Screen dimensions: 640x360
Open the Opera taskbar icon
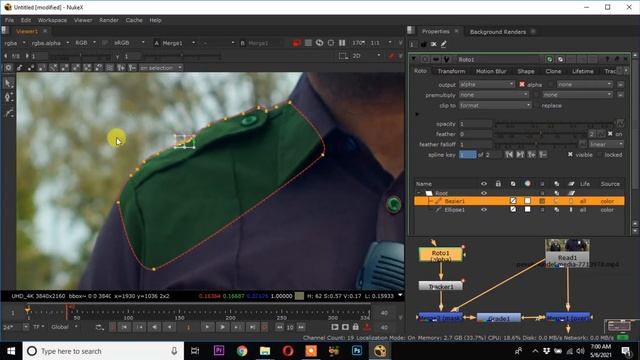coord(288,351)
